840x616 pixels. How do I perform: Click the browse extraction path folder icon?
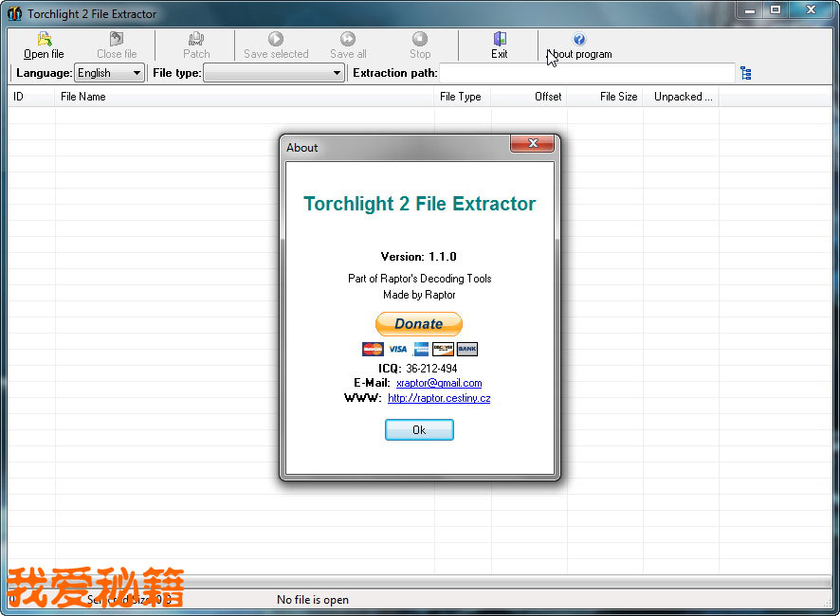click(x=745, y=73)
